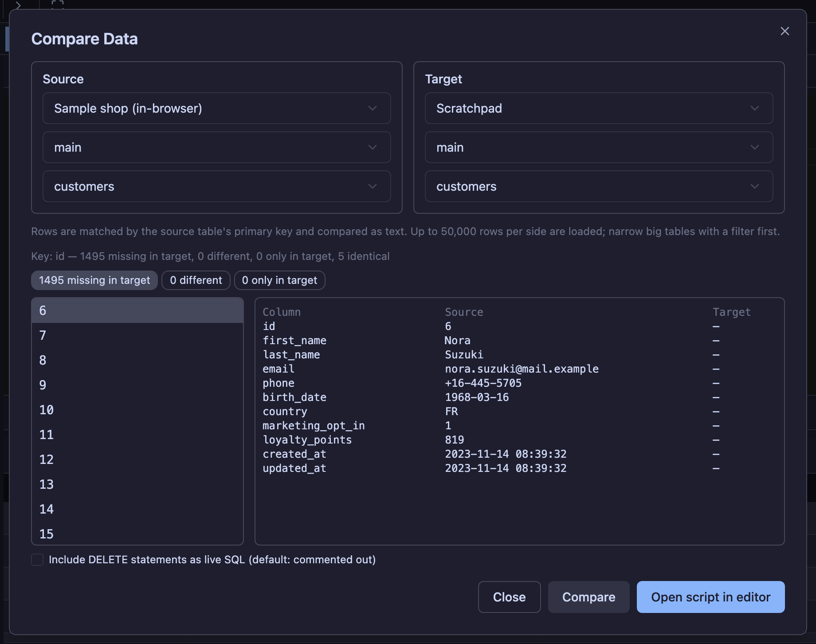This screenshot has width=816, height=644.
Task: Close the Compare Data dialog with X
Action: click(x=785, y=31)
